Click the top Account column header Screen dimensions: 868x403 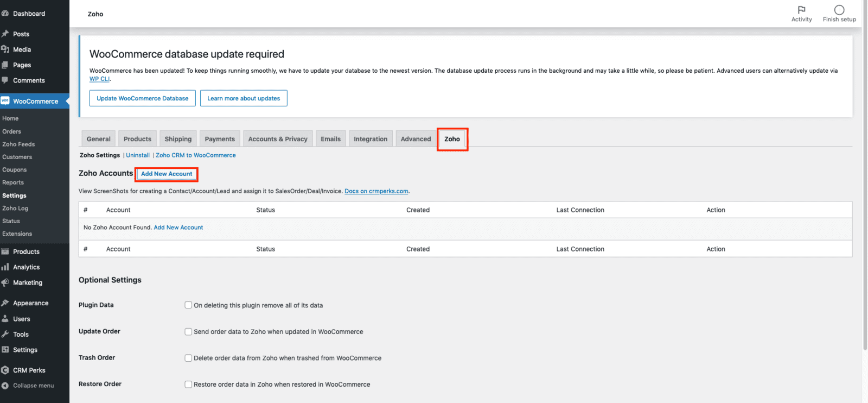click(118, 210)
